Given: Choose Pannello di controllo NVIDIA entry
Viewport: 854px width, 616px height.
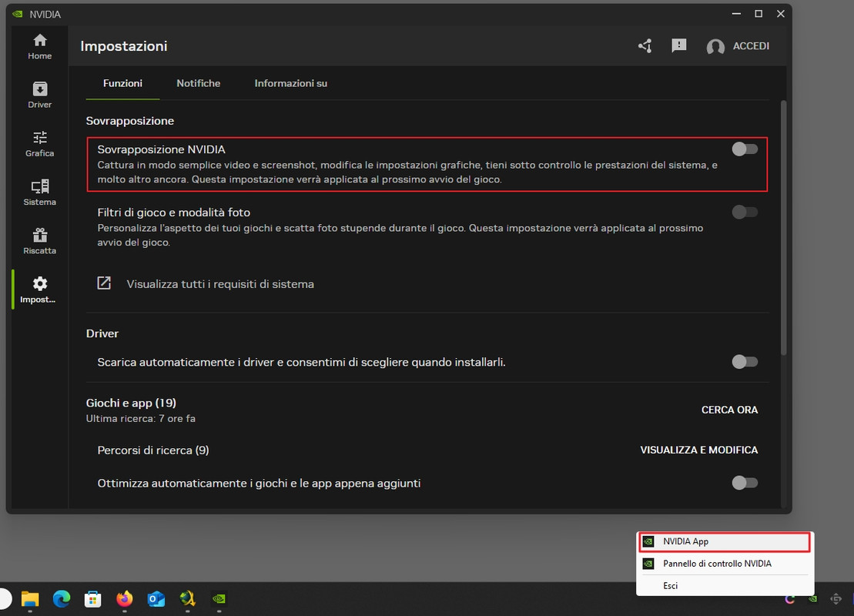Looking at the screenshot, I should pyautogui.click(x=725, y=564).
